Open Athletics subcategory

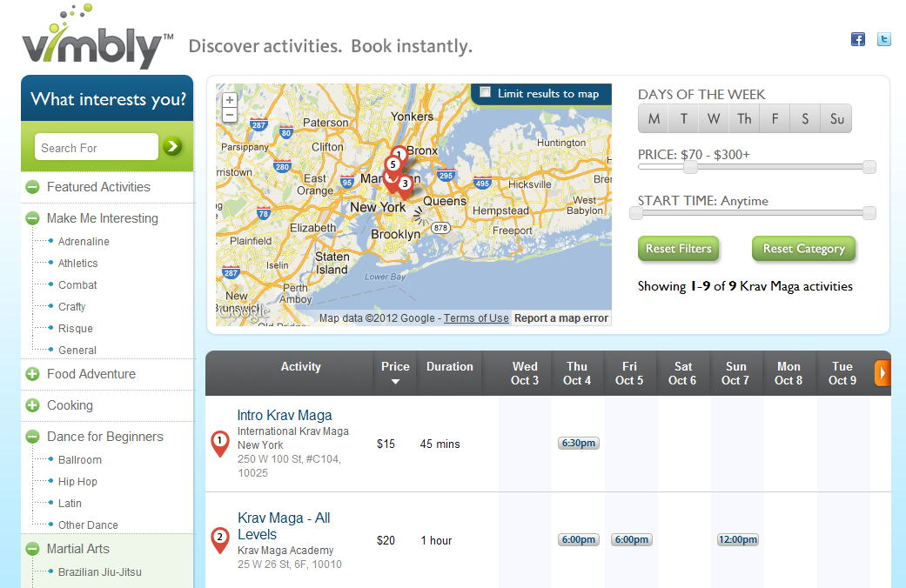click(x=78, y=263)
